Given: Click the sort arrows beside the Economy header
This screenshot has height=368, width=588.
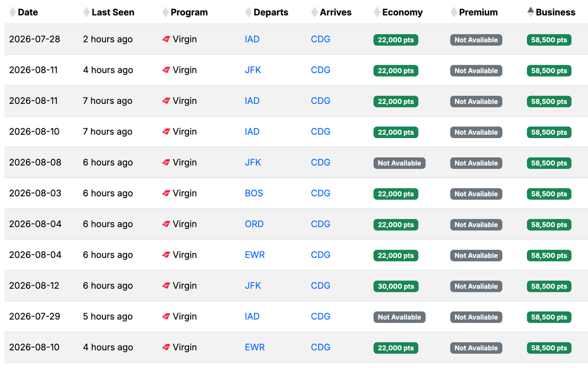Looking at the screenshot, I should pos(376,12).
